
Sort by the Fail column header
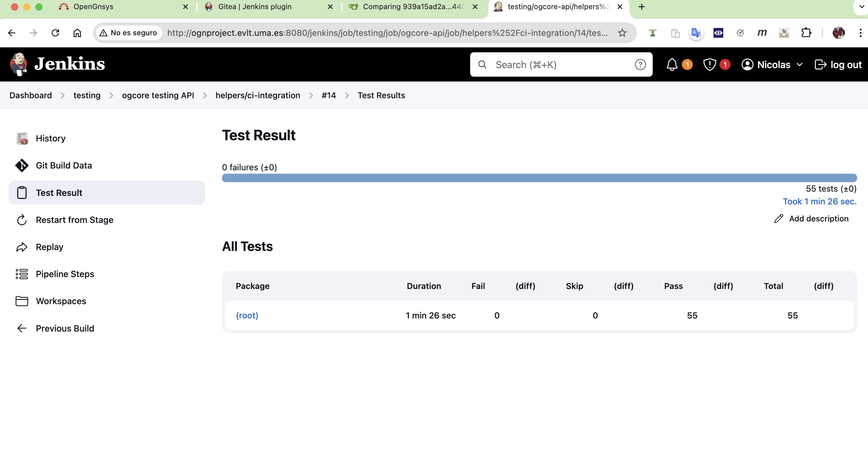tap(478, 286)
